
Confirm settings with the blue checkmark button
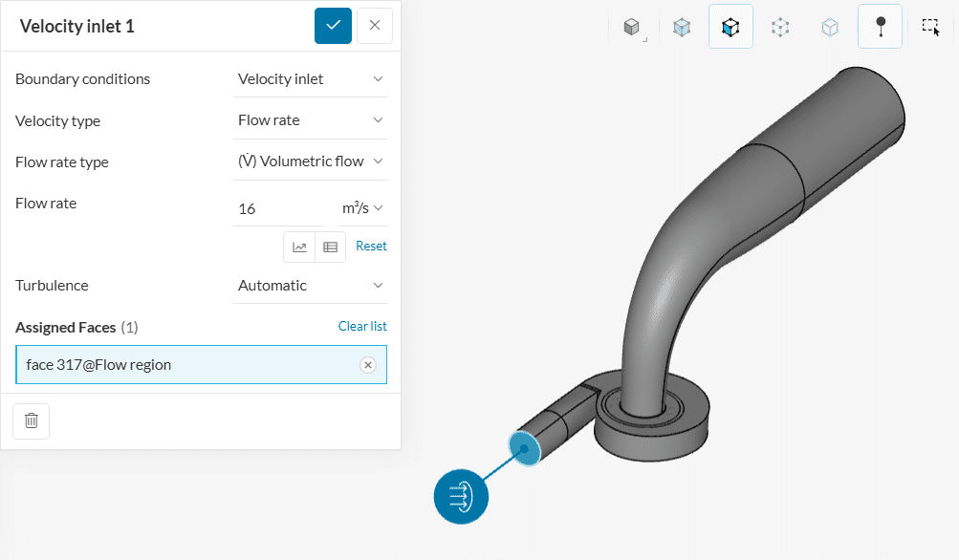333,26
